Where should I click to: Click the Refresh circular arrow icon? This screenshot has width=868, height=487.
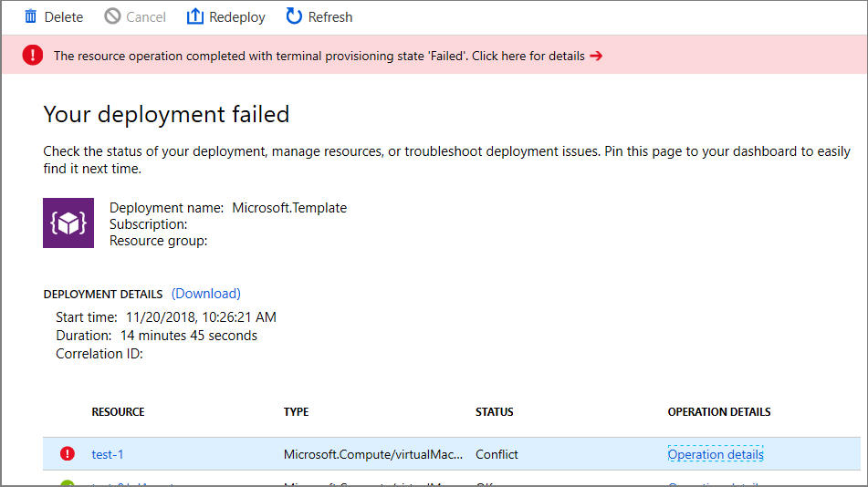(x=294, y=16)
